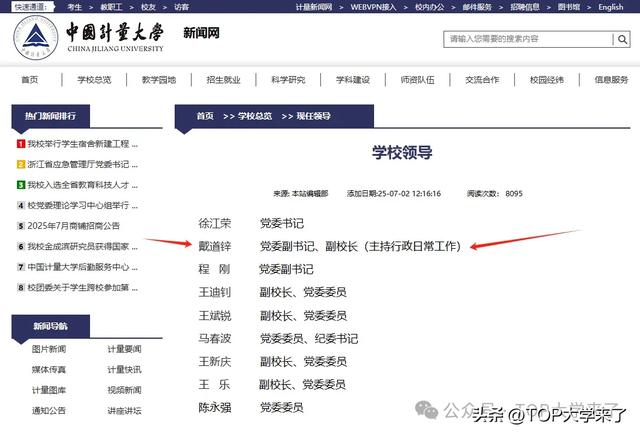Click the 新闻导航 panel header
Image resolution: width=640 pixels, height=436 pixels.
pyautogui.click(x=51, y=326)
